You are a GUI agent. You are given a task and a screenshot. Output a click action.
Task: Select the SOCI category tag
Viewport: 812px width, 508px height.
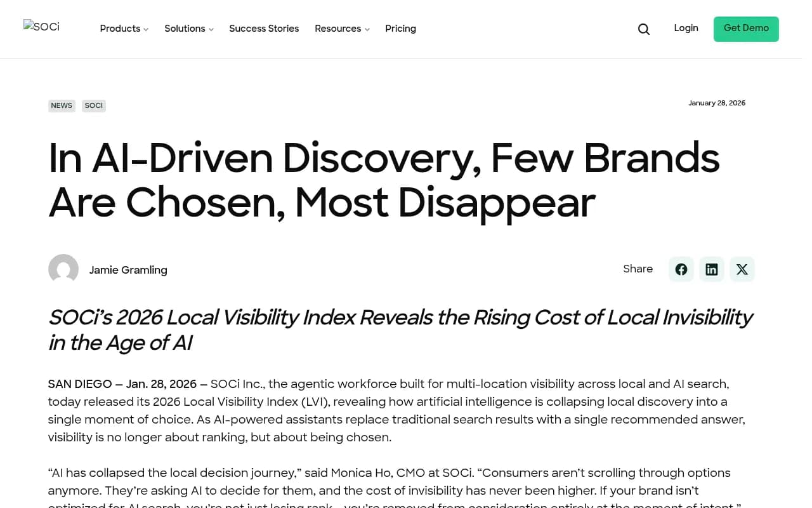(94, 105)
